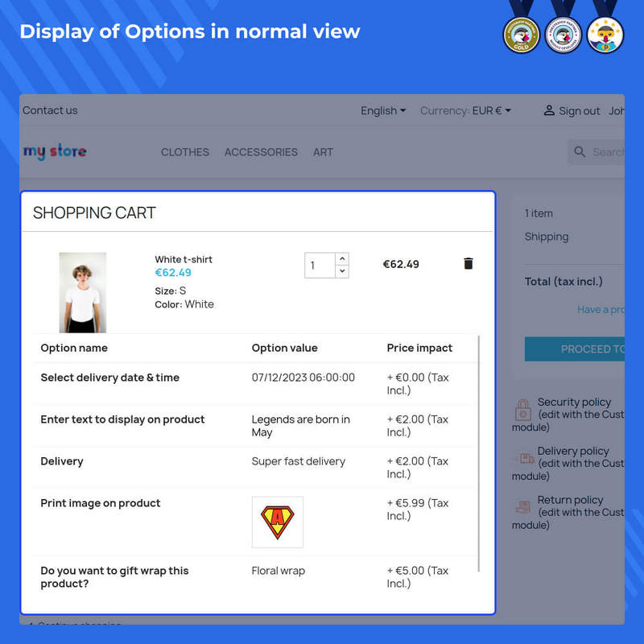Click the SHOPPING CART heading
The image size is (644, 644).
tap(94, 213)
